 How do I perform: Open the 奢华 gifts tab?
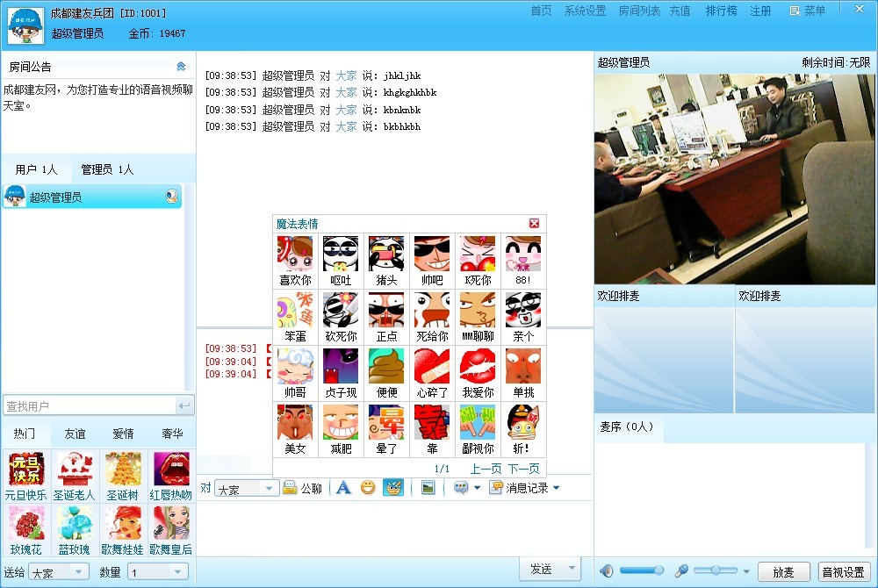point(172,434)
